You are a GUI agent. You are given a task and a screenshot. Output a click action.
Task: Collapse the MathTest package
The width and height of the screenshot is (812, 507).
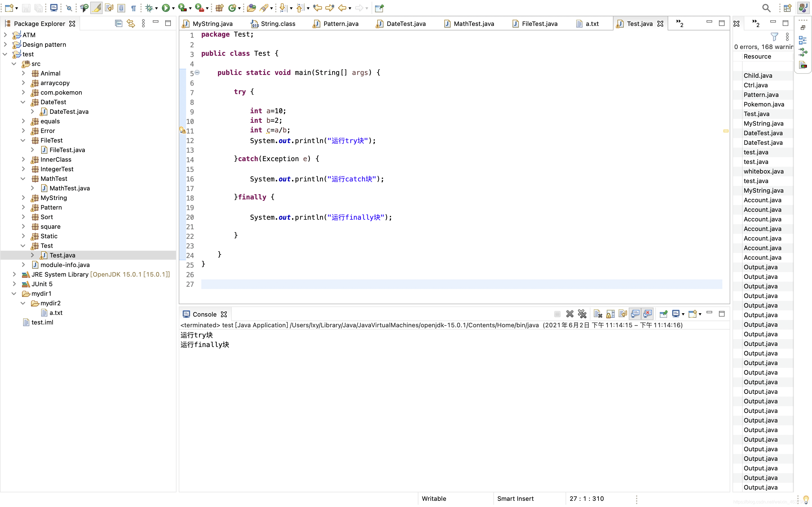tap(23, 179)
